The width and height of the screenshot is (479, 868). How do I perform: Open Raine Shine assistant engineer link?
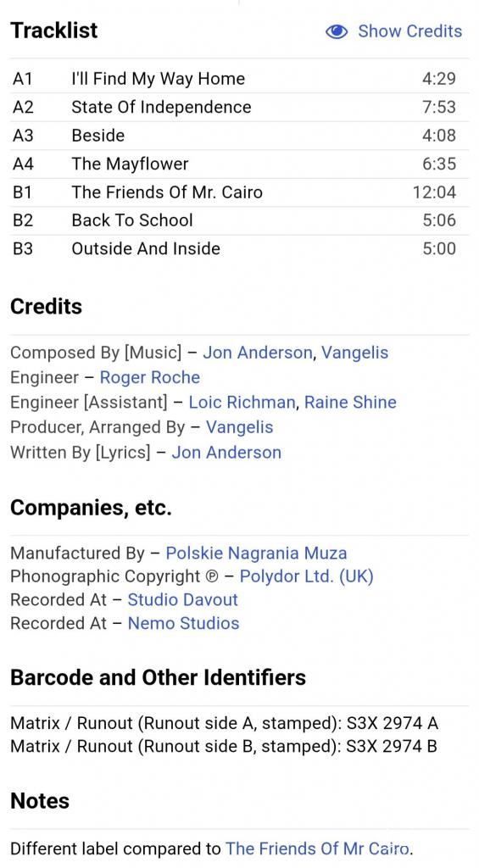[x=350, y=403]
